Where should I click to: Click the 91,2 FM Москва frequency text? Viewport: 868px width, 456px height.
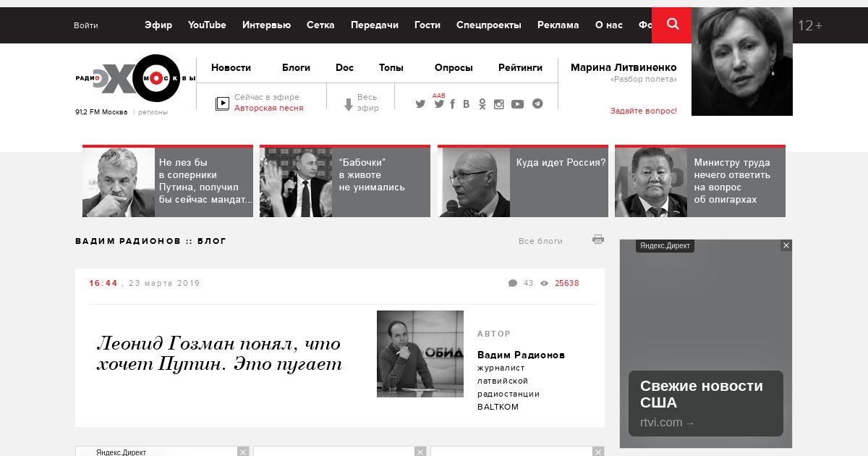pyautogui.click(x=101, y=112)
